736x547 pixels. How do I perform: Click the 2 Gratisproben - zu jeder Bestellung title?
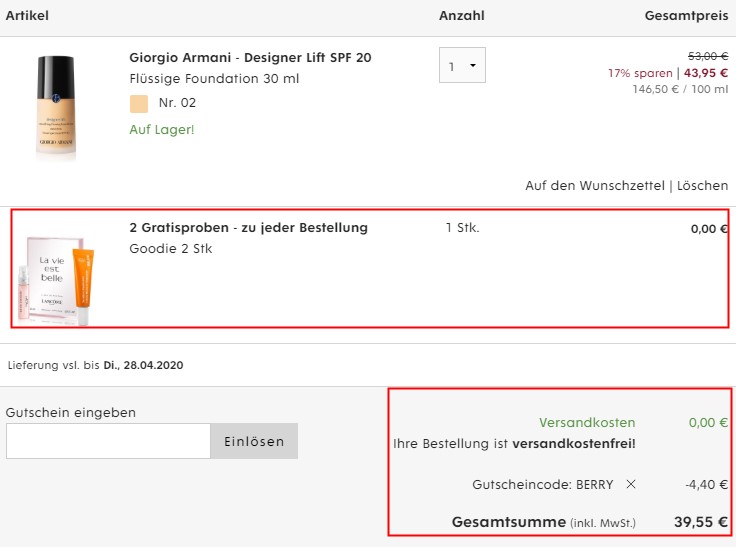pyautogui.click(x=248, y=228)
